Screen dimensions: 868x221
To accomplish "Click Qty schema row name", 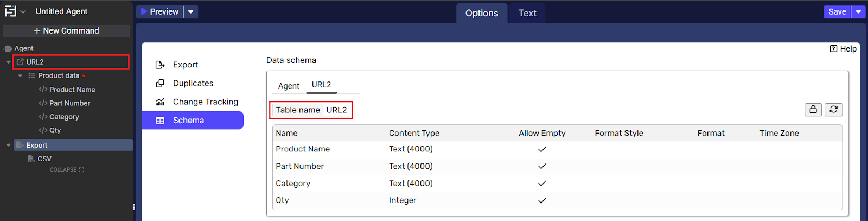I will point(282,200).
